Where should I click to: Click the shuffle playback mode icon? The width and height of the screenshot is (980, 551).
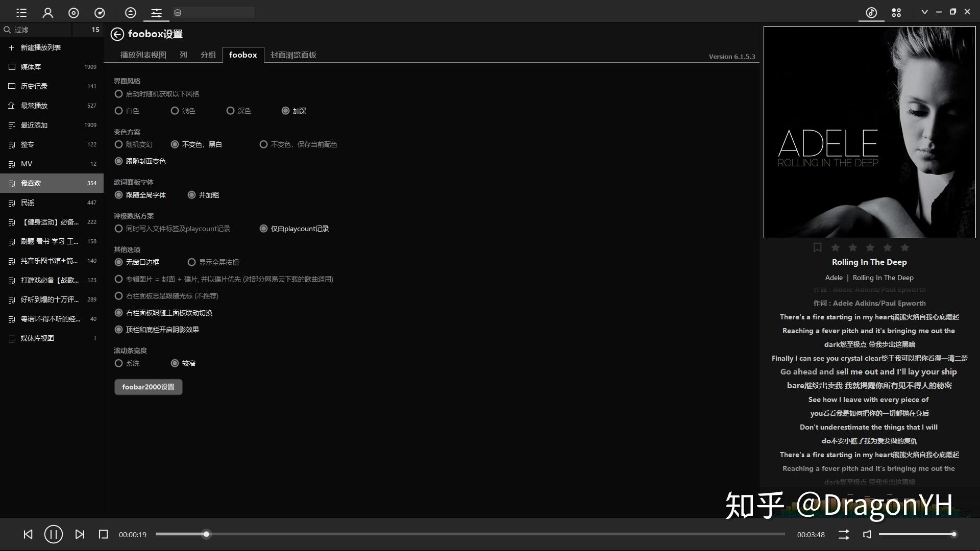(843, 534)
